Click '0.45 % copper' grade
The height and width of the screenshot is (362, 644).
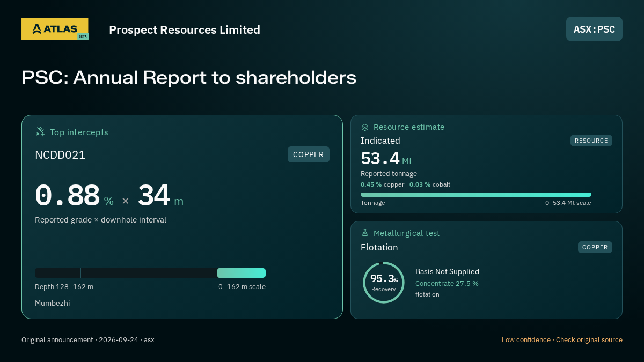click(383, 184)
